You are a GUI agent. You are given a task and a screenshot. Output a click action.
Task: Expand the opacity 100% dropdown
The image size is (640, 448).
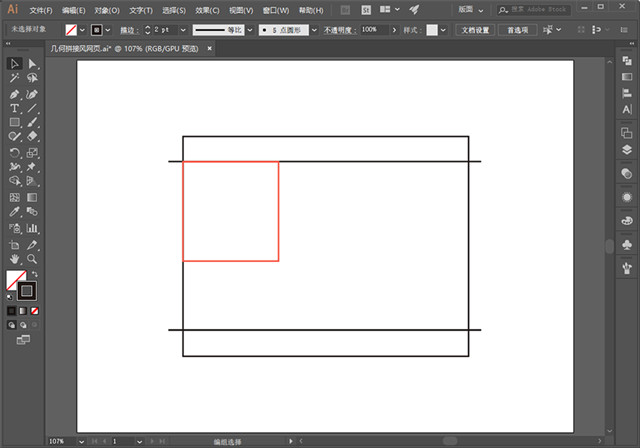397,30
